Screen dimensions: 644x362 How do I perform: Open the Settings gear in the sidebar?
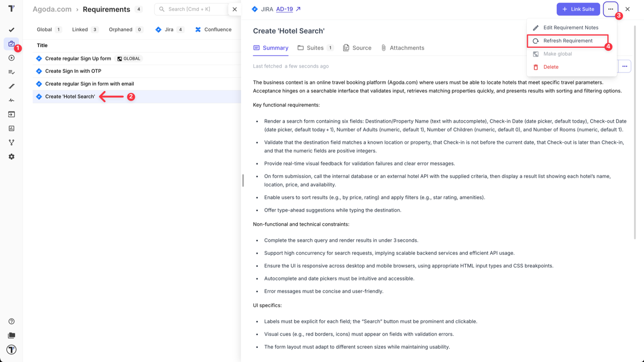click(x=11, y=156)
